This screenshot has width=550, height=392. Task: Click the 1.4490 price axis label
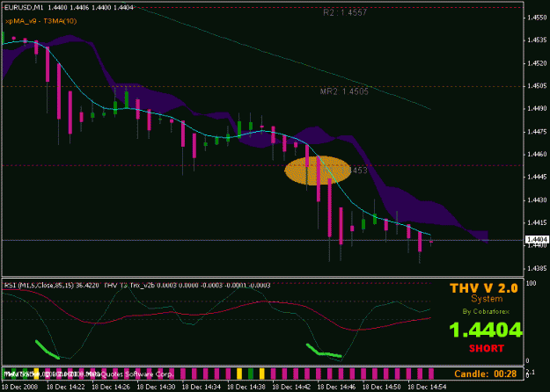tap(537, 109)
